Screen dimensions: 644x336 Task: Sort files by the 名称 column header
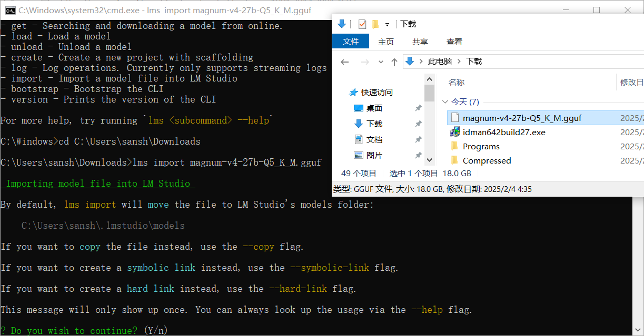pyautogui.click(x=456, y=83)
